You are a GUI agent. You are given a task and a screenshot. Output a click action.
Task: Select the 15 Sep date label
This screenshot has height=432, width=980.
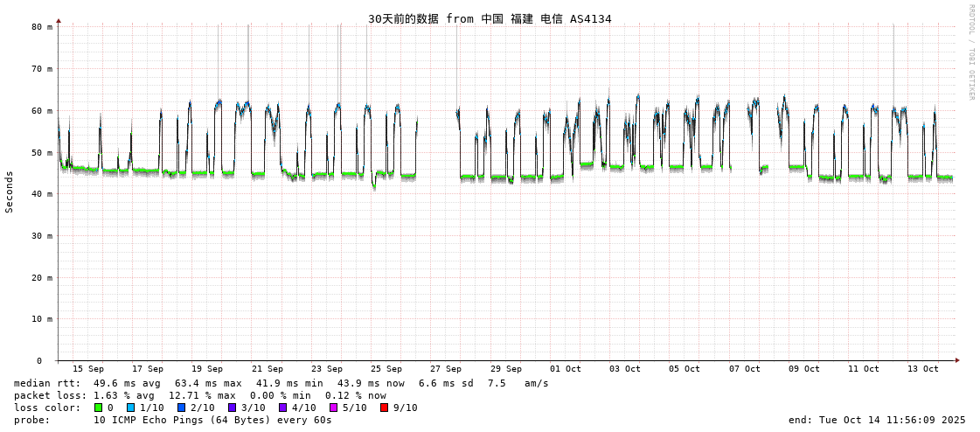pyautogui.click(x=87, y=369)
